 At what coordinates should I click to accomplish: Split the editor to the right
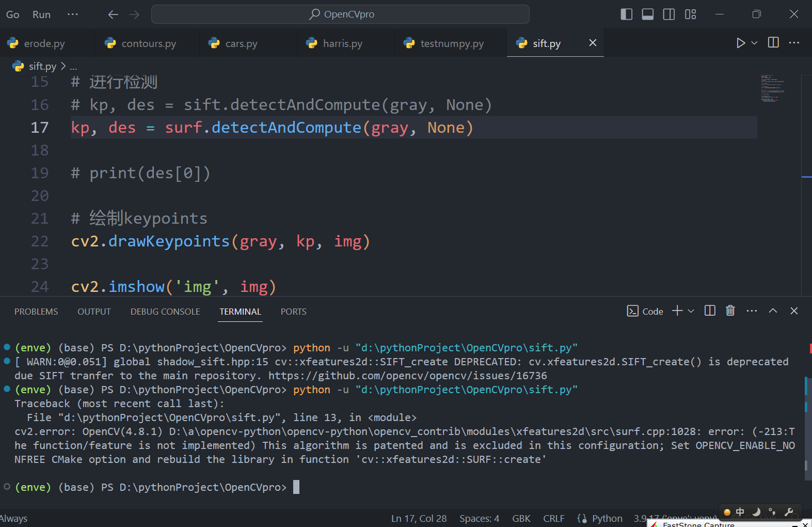point(773,42)
